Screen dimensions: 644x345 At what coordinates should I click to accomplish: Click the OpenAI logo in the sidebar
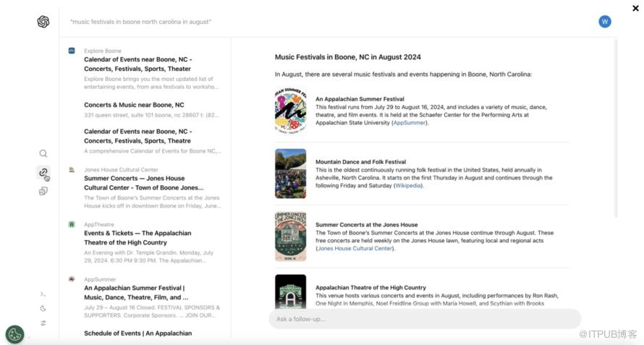tap(43, 22)
